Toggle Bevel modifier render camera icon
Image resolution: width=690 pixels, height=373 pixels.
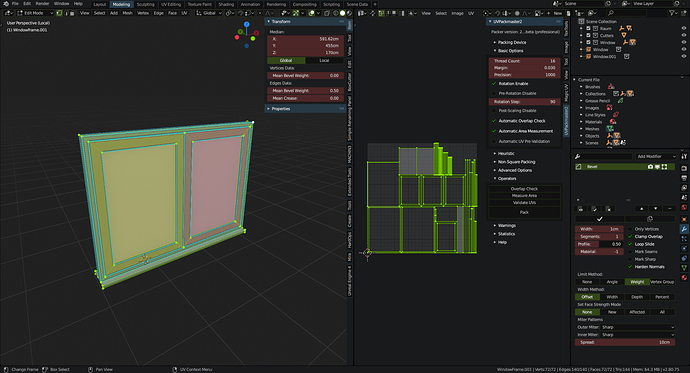[x=650, y=167]
